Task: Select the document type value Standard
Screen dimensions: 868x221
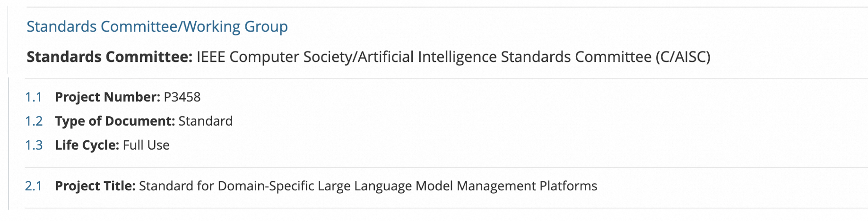Action: (x=206, y=121)
